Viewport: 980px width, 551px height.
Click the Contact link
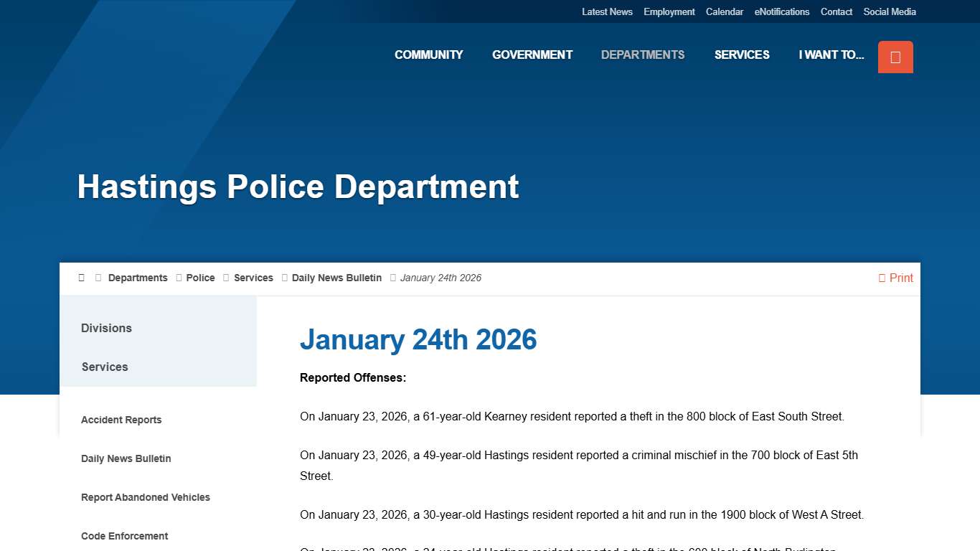836,11
